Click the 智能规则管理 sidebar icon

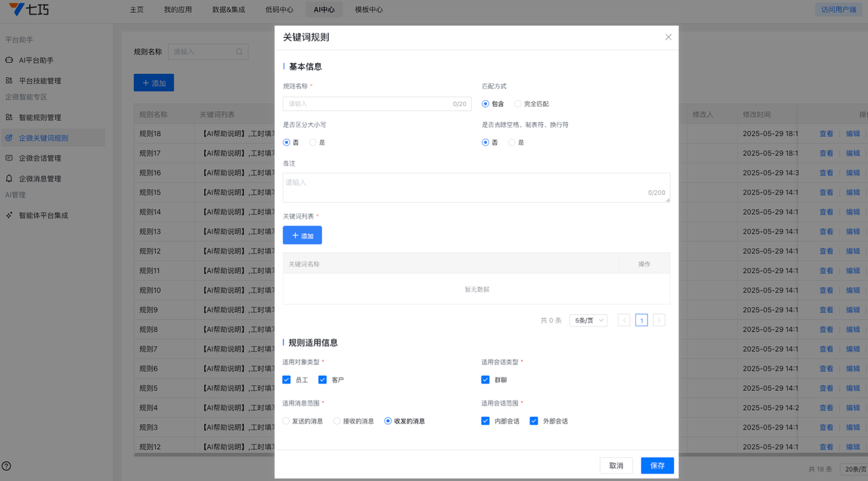coord(9,117)
